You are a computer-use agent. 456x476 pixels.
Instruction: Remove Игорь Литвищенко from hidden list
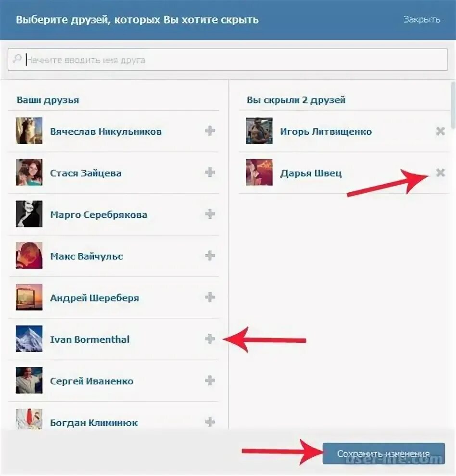[441, 131]
